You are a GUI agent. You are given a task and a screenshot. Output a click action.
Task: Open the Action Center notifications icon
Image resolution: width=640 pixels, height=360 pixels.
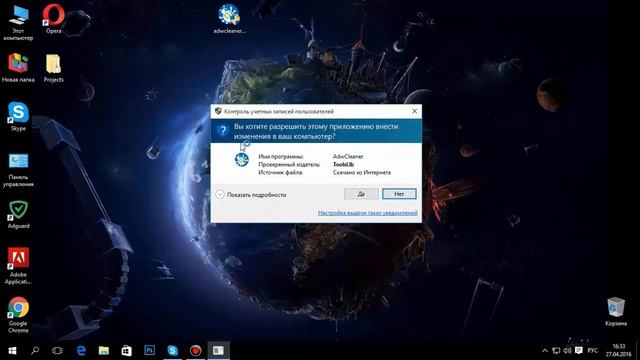(579, 351)
